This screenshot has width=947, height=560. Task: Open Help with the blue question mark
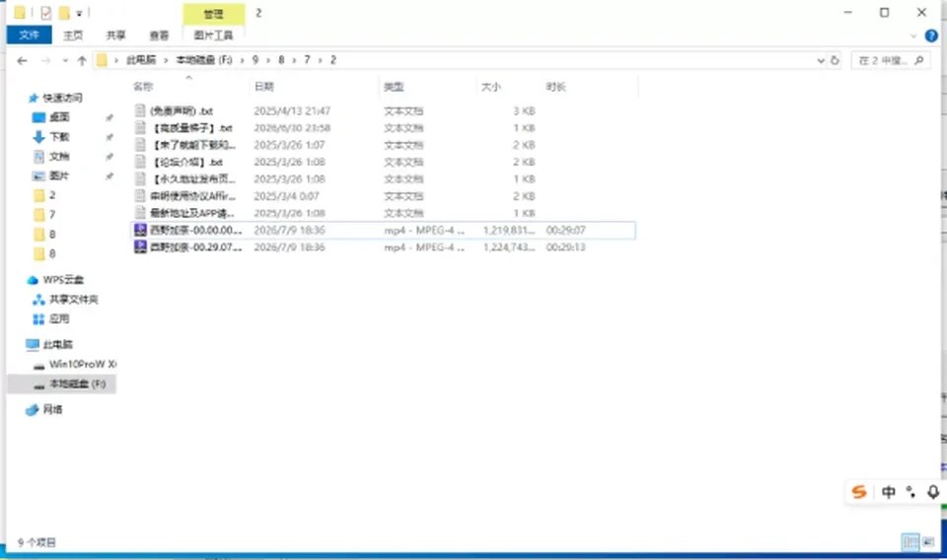coord(931,35)
